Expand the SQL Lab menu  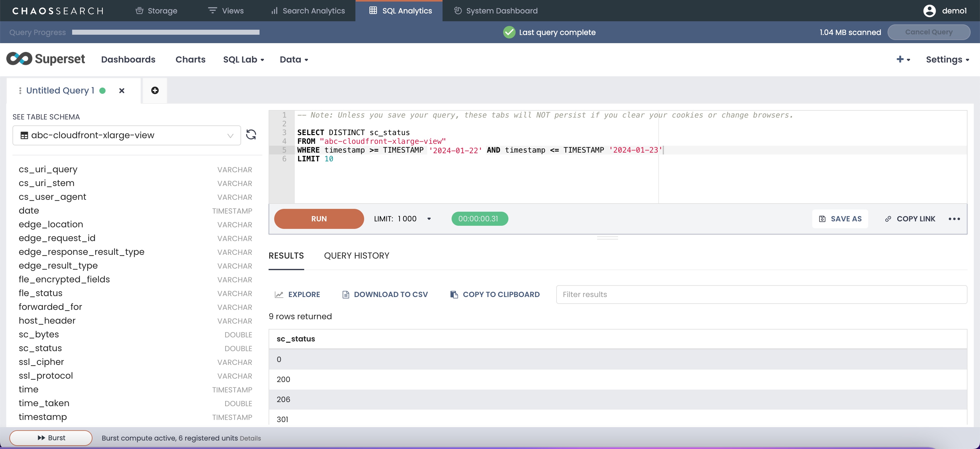coord(244,59)
